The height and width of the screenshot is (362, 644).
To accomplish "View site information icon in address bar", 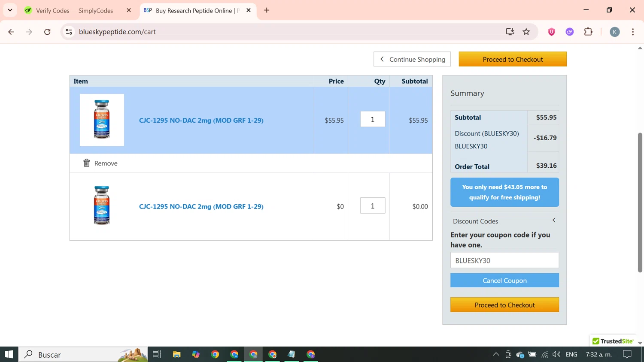I will [x=69, y=32].
